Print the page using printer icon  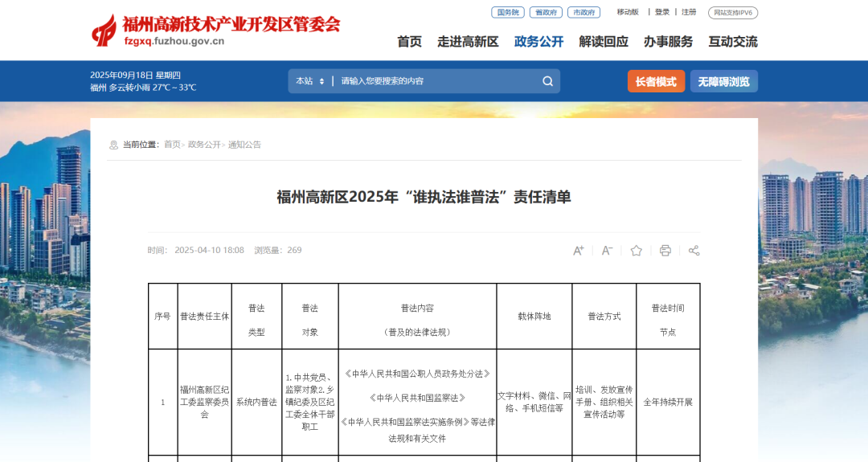pyautogui.click(x=665, y=251)
